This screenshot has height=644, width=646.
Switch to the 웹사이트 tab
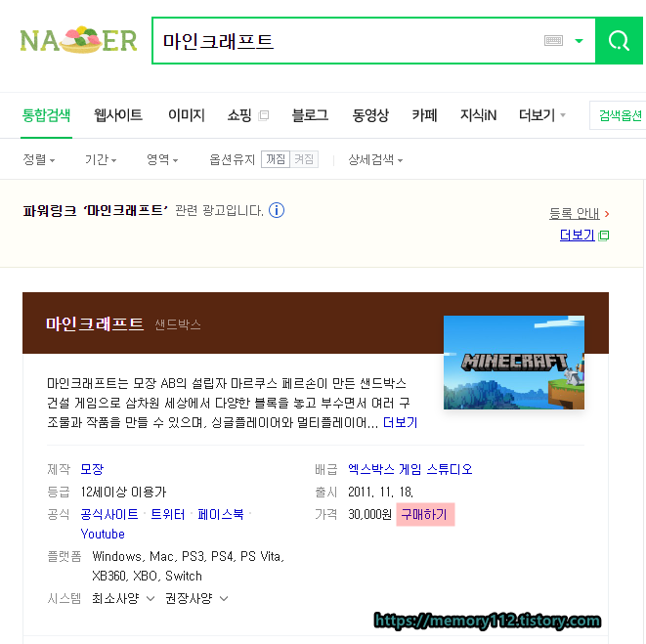click(x=118, y=115)
